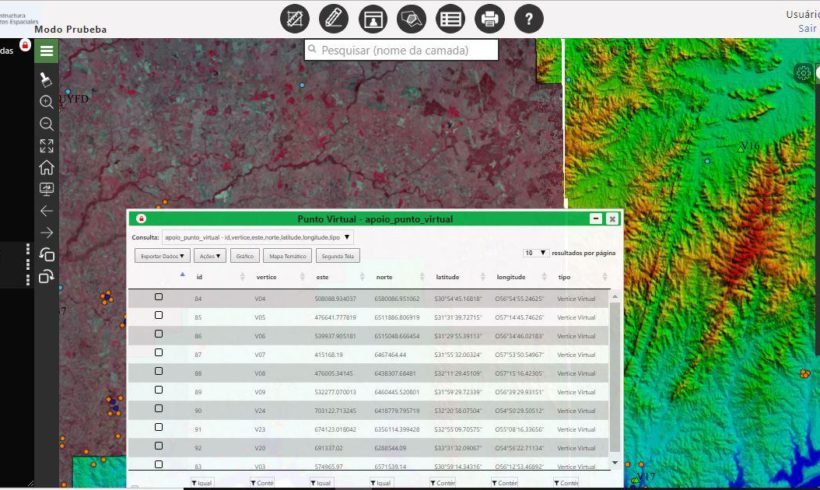Check the row with id 86

tap(158, 334)
